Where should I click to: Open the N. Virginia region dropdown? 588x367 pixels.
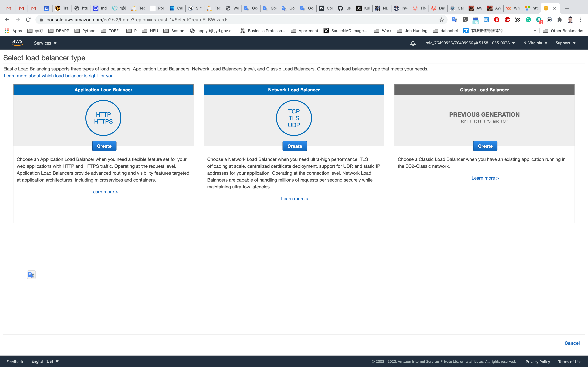tap(535, 43)
